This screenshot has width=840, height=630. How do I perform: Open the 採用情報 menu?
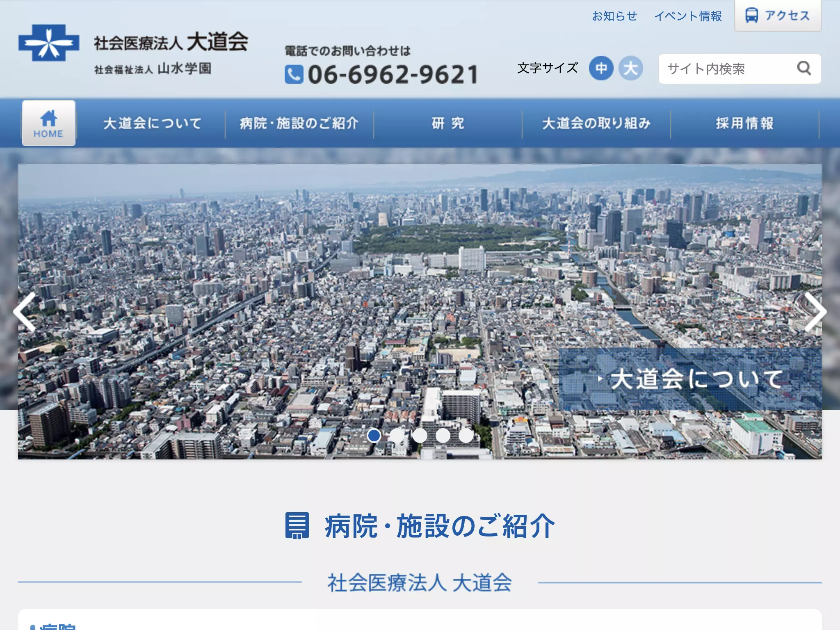[x=745, y=123]
